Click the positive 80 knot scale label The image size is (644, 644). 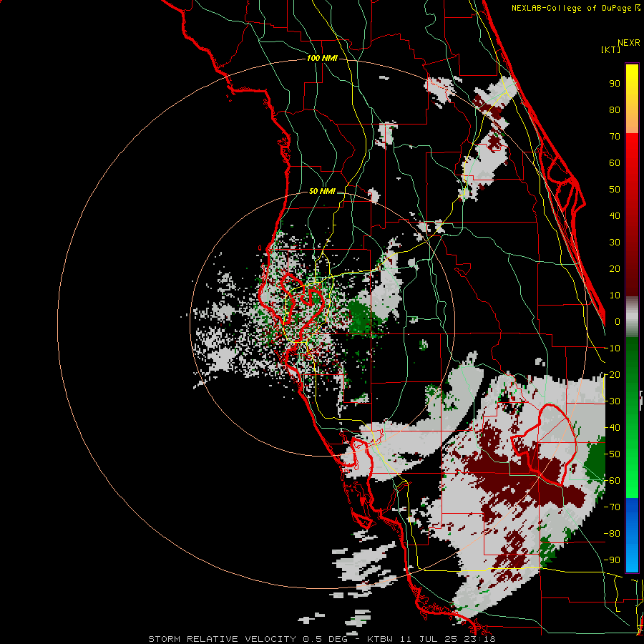[615, 110]
